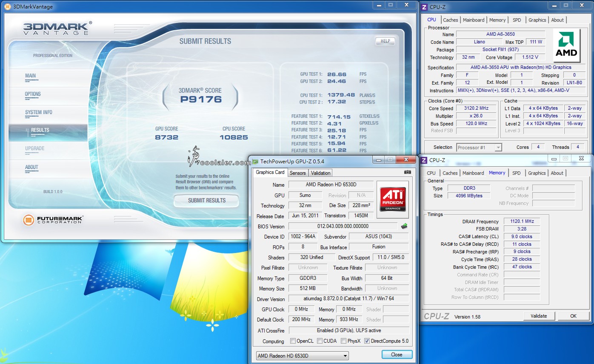
Task: Click the OK button in CPU-Z
Action: 573,316
